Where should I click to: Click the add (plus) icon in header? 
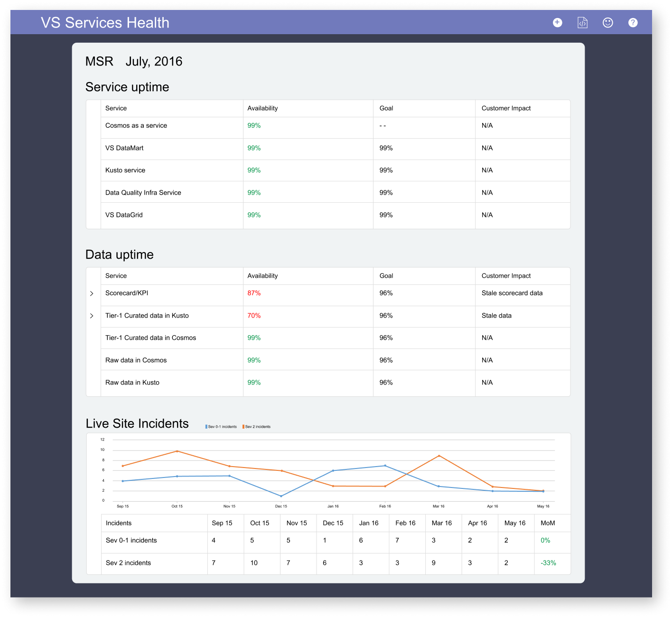coord(558,22)
